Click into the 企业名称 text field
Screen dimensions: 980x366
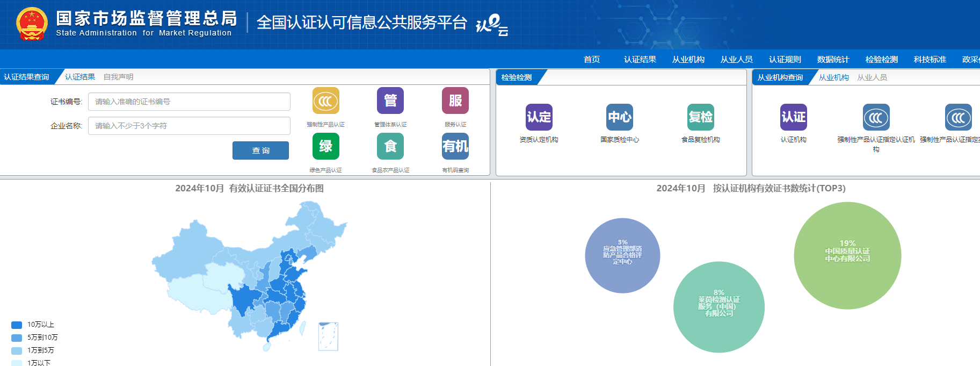[189, 126]
